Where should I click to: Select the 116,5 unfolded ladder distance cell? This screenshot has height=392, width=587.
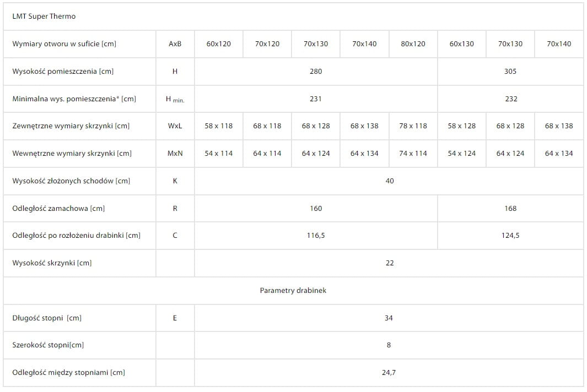point(316,236)
